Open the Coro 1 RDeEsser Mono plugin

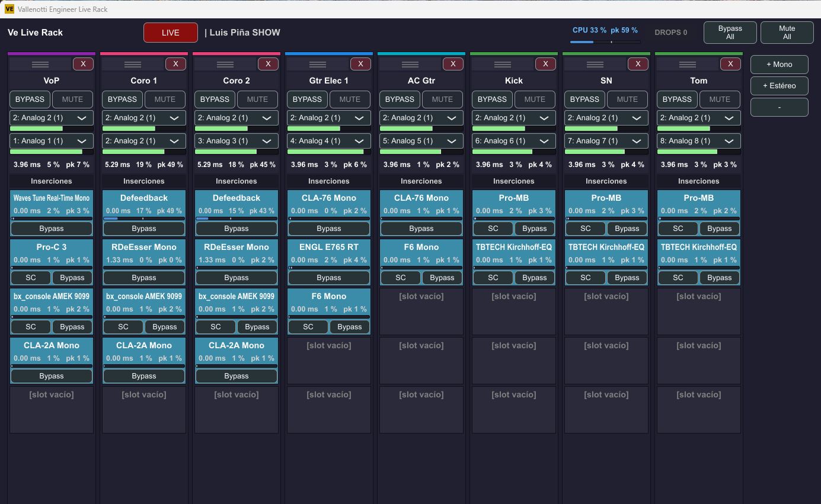point(144,247)
